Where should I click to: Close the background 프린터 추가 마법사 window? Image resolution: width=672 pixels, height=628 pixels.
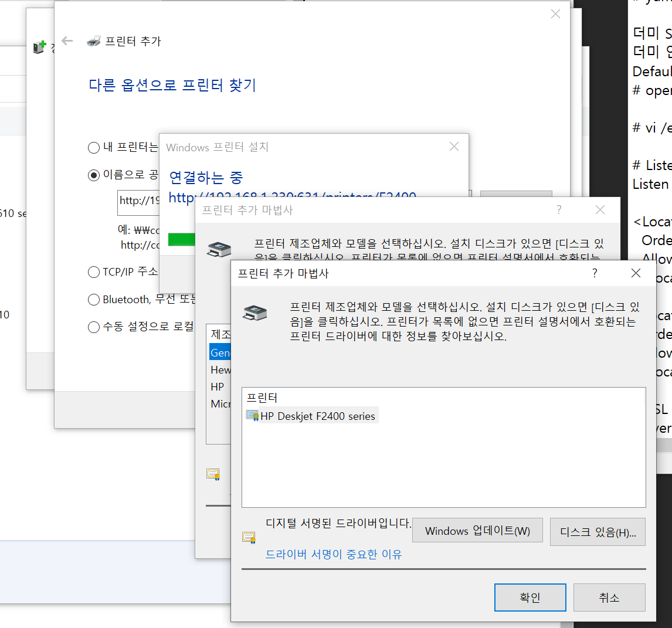pos(600,209)
